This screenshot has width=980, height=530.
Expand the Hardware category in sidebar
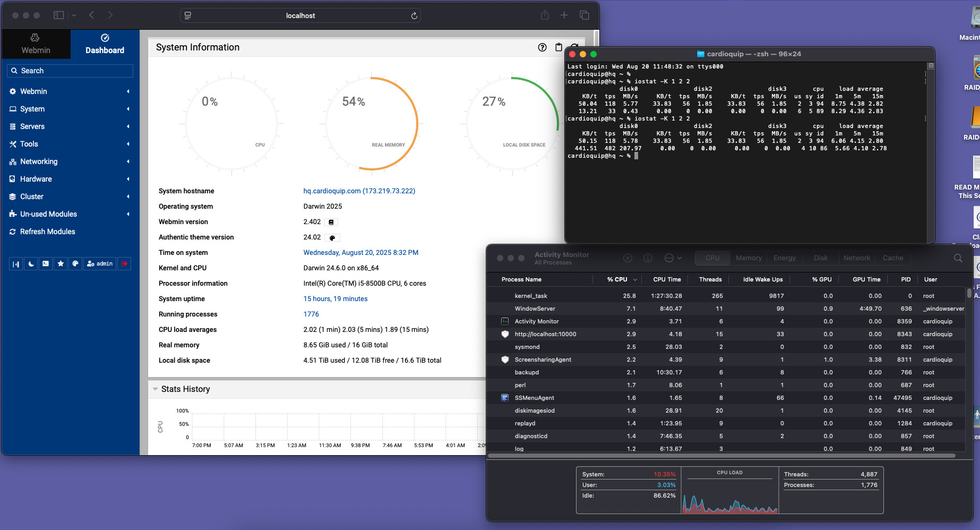pyautogui.click(x=36, y=179)
